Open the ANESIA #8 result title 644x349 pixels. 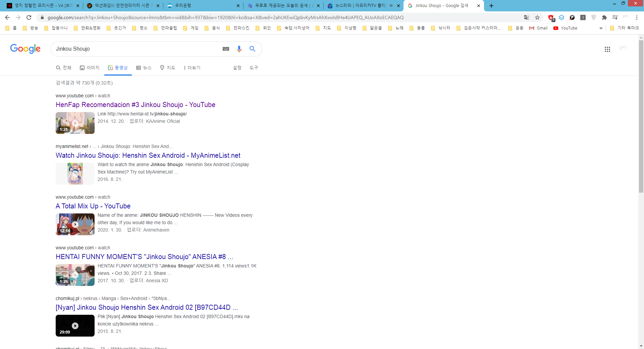144,257
